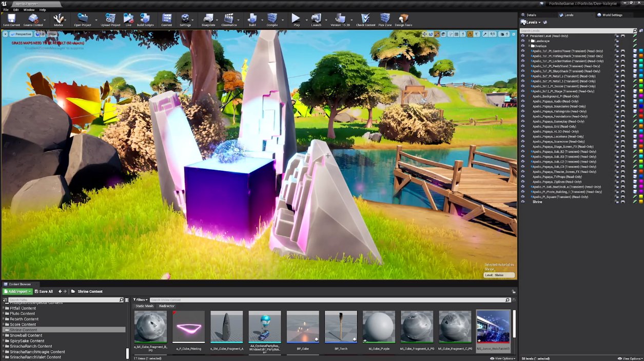
Task: Select the Rebirth Content folder
Action: click(24, 319)
